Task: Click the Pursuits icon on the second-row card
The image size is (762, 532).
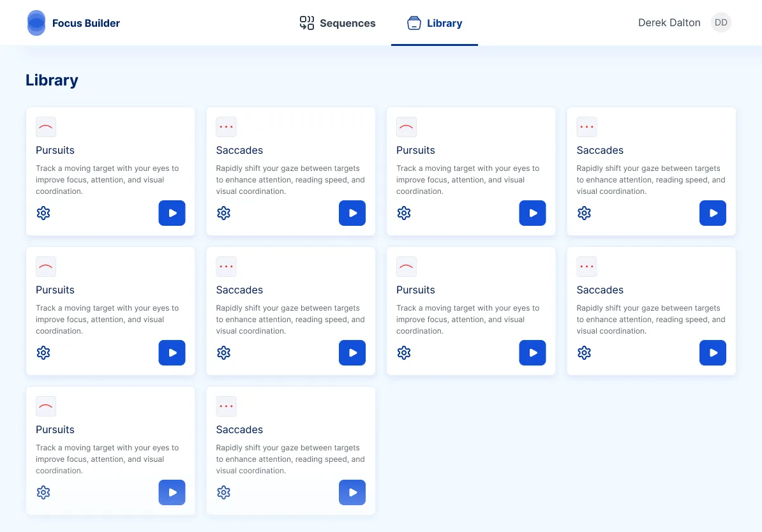Action: (x=45, y=266)
